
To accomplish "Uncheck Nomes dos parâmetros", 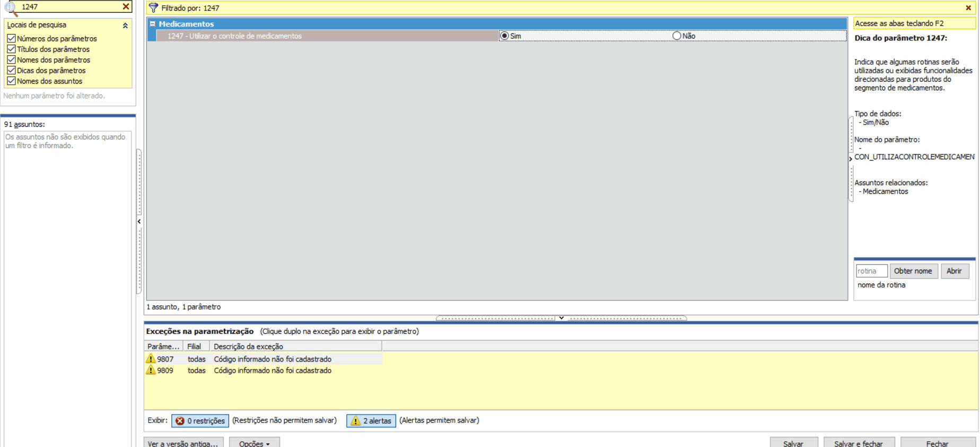I will 11,60.
